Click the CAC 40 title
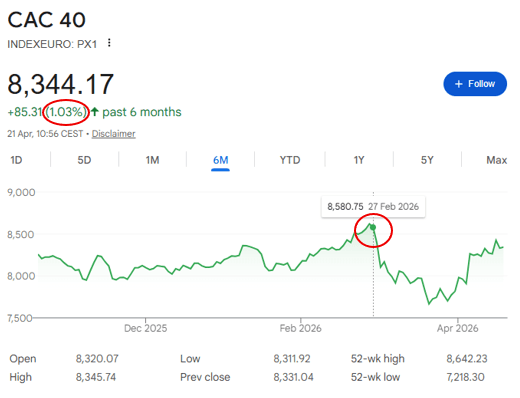This screenshot has width=520, height=398. pyautogui.click(x=47, y=20)
